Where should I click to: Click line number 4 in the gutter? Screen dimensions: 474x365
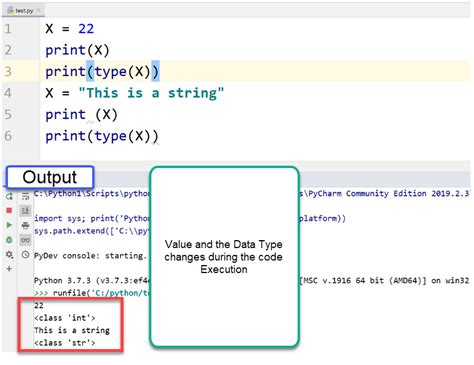coord(8,93)
